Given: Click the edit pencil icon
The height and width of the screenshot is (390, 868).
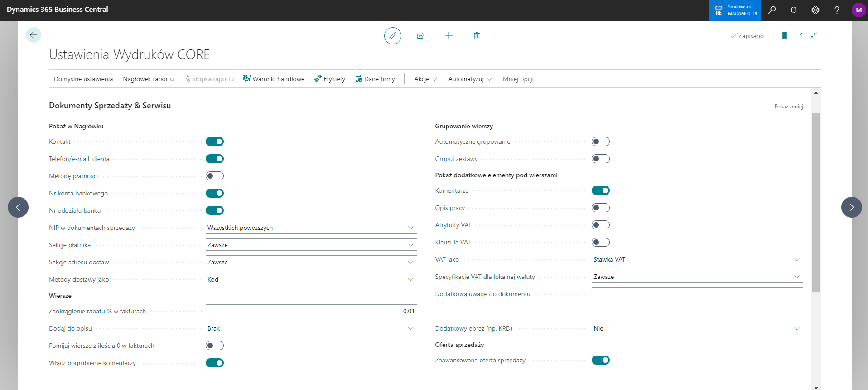Looking at the screenshot, I should pos(393,36).
